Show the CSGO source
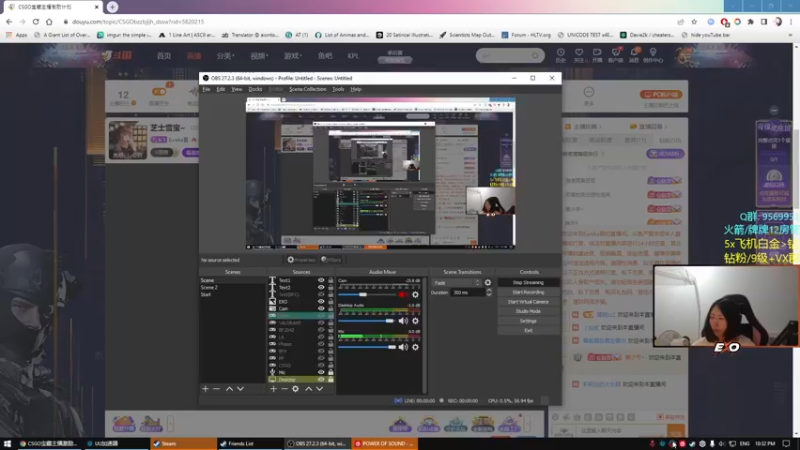The height and width of the screenshot is (450, 800). [x=321, y=365]
